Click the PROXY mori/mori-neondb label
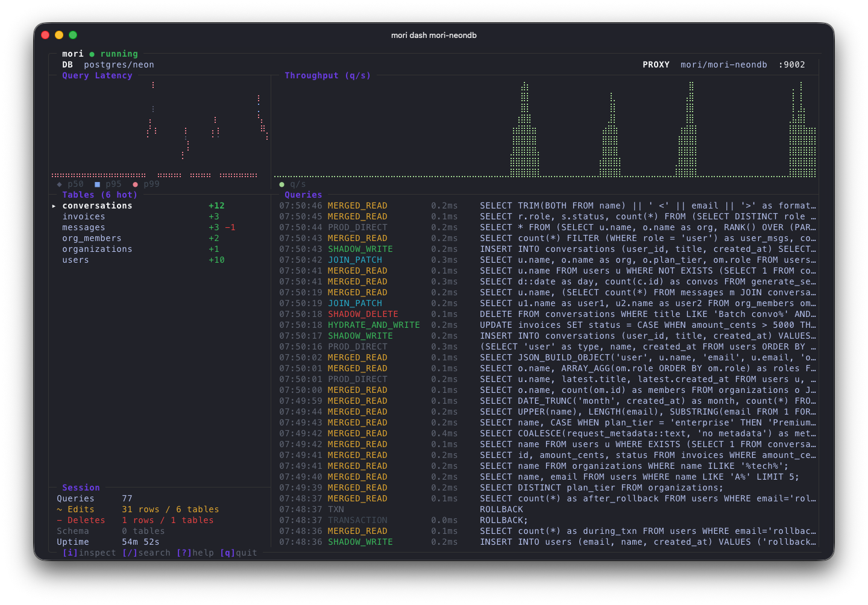868x605 pixels. point(705,65)
